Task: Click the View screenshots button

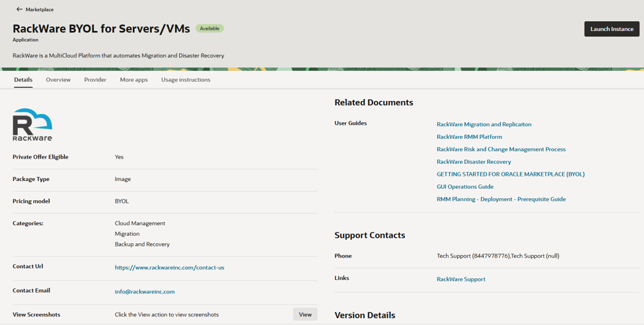Action: 305,314
